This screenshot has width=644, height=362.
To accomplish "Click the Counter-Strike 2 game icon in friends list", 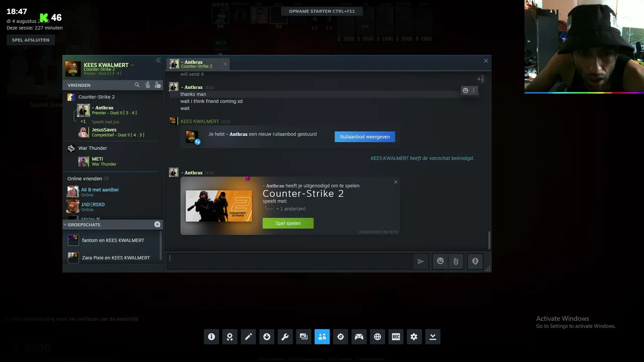I will point(71,97).
